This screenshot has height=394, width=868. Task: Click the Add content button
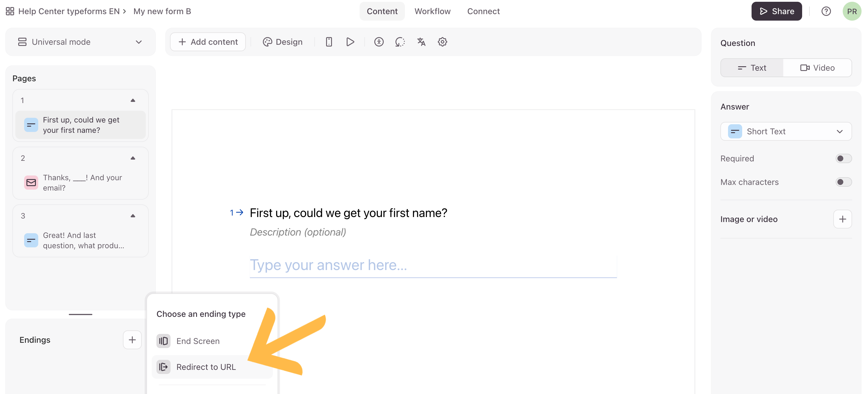tap(208, 42)
